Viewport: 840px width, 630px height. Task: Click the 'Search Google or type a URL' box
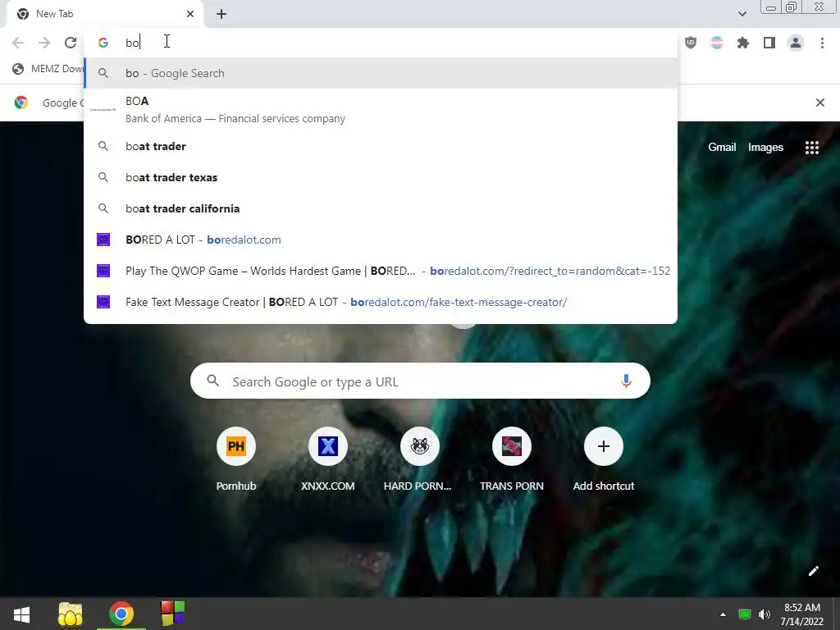pyautogui.click(x=420, y=381)
